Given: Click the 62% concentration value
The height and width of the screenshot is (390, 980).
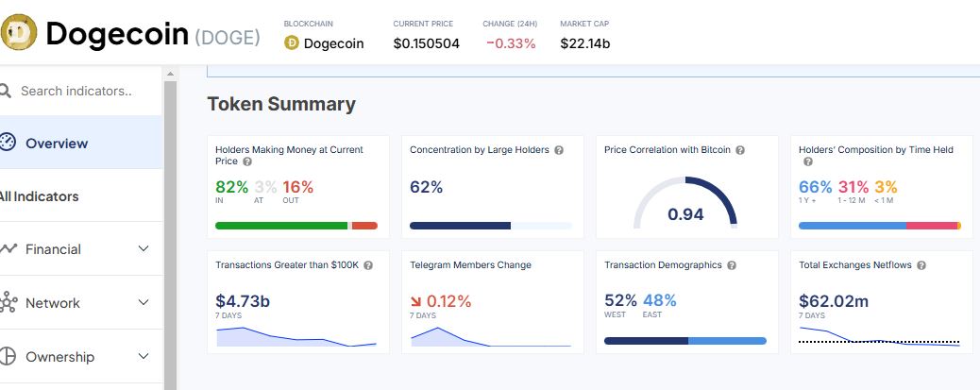Looking at the screenshot, I should click(x=426, y=187).
